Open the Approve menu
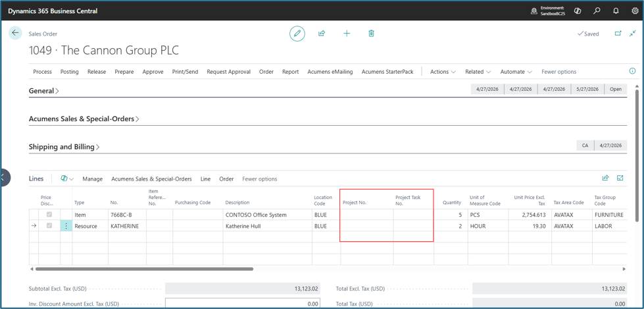 pos(153,72)
